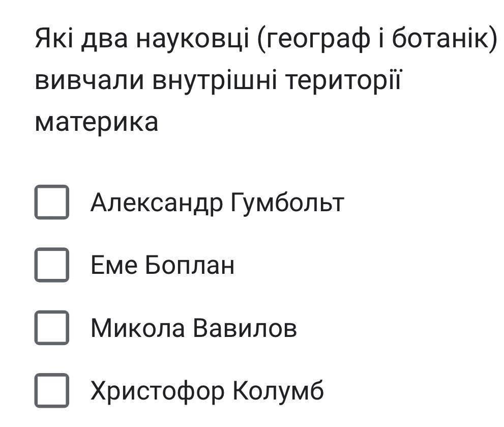This screenshot has width=504, height=427.
Task: Click the word материка in the question
Action: point(97,122)
